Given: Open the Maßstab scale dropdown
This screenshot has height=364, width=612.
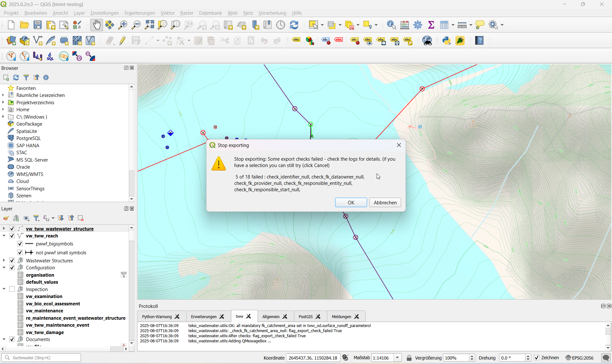Looking at the screenshot, I should (397, 358).
